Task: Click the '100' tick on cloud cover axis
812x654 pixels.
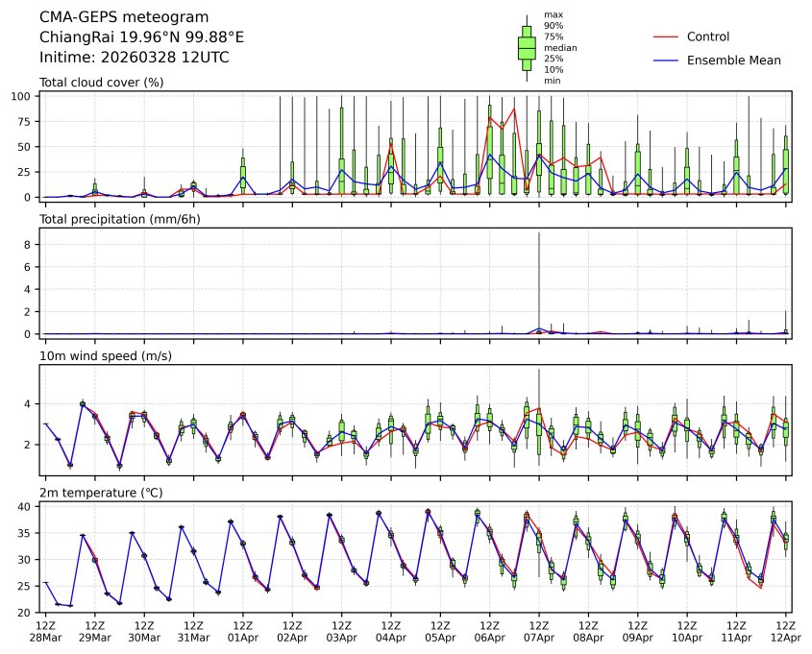Action: click(23, 97)
